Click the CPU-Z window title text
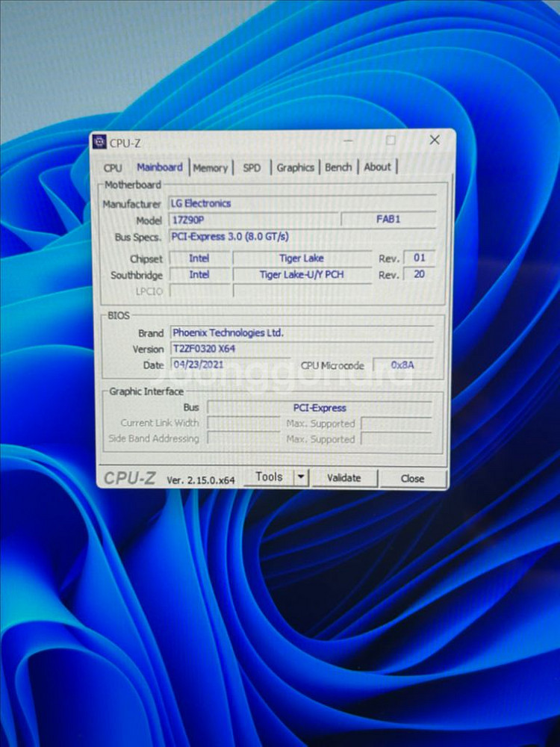The width and height of the screenshot is (560, 747). [x=125, y=143]
